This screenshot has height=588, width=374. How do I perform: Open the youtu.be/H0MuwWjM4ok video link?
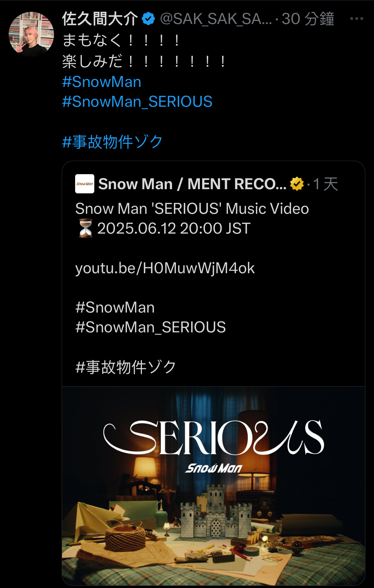point(165,268)
